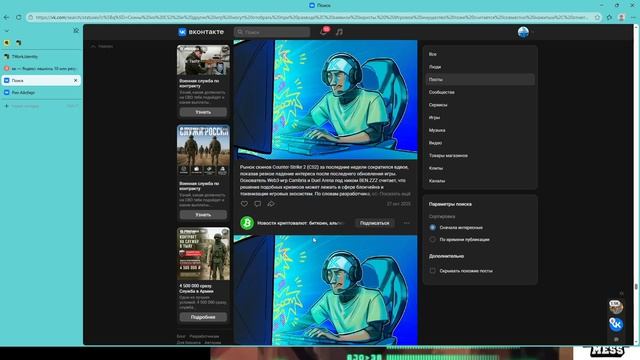Open the Разработчикам footer link
Screen dimensions: 640x360
point(204,336)
